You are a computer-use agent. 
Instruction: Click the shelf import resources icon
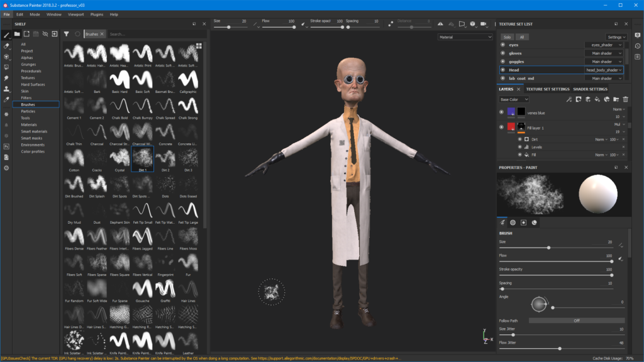[x=55, y=34]
